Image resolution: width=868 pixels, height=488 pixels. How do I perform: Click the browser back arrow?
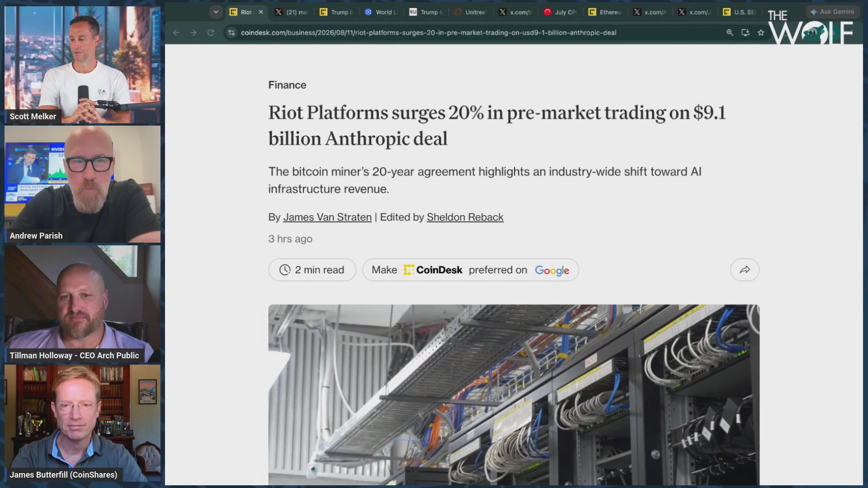pos(176,33)
